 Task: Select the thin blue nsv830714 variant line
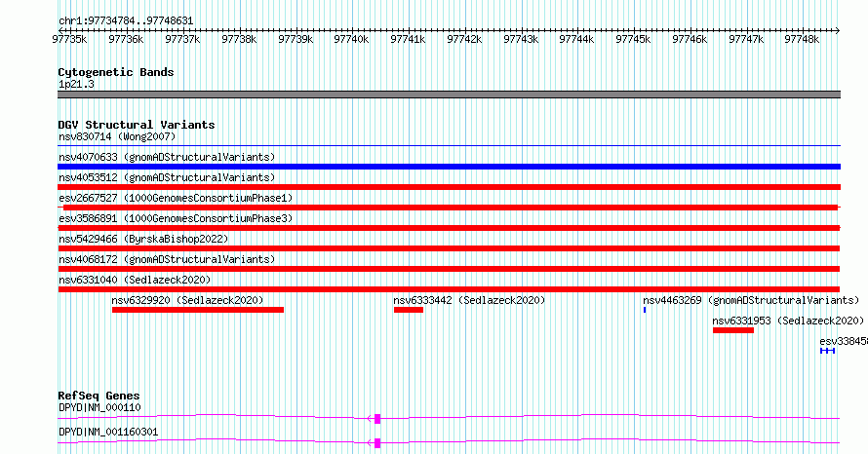[x=449, y=146]
